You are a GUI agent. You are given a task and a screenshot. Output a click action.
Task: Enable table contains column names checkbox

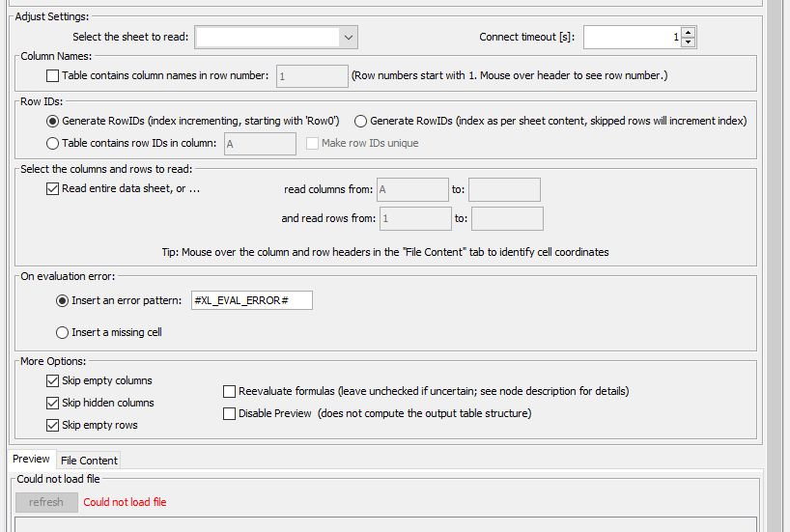coord(52,75)
